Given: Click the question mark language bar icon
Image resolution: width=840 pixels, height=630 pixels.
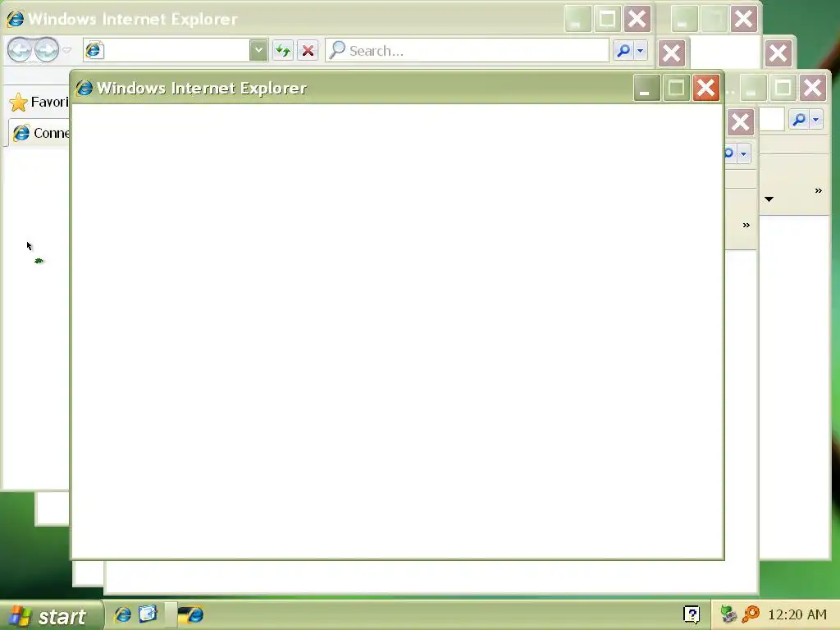Looking at the screenshot, I should pyautogui.click(x=692, y=614).
